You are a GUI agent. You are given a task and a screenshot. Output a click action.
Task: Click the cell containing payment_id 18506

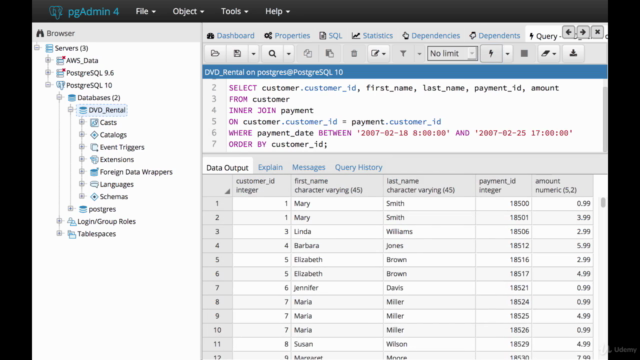coord(504,231)
